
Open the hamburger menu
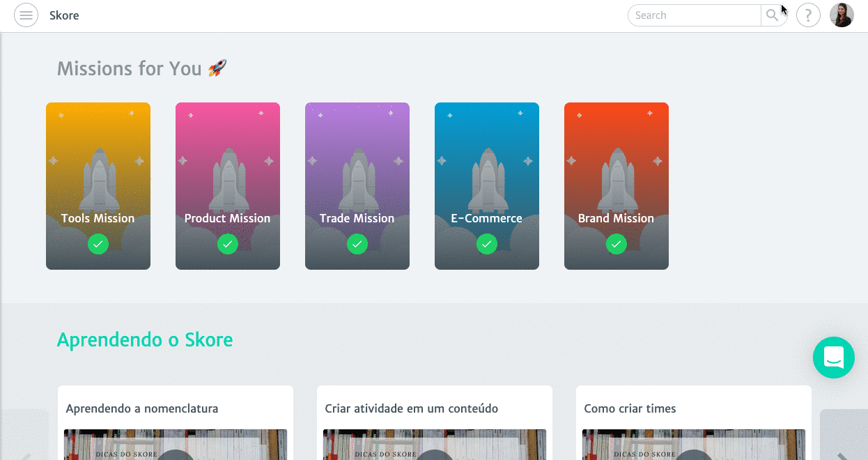point(26,15)
